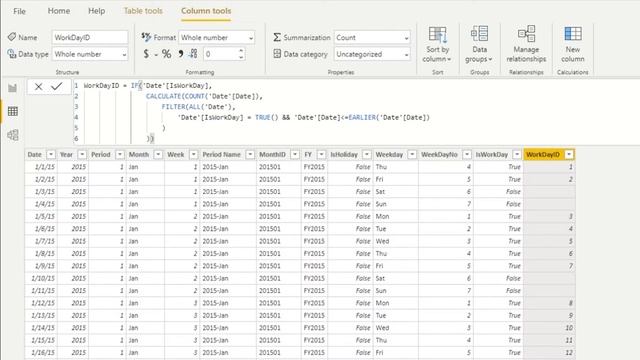The image size is (640, 360).
Task: Click WorkDayID cell with value 12
Action: pos(549,353)
